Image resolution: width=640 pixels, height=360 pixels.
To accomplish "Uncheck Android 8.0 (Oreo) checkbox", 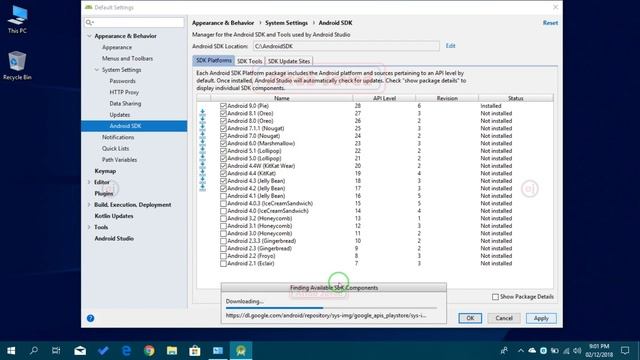I will tap(223, 121).
